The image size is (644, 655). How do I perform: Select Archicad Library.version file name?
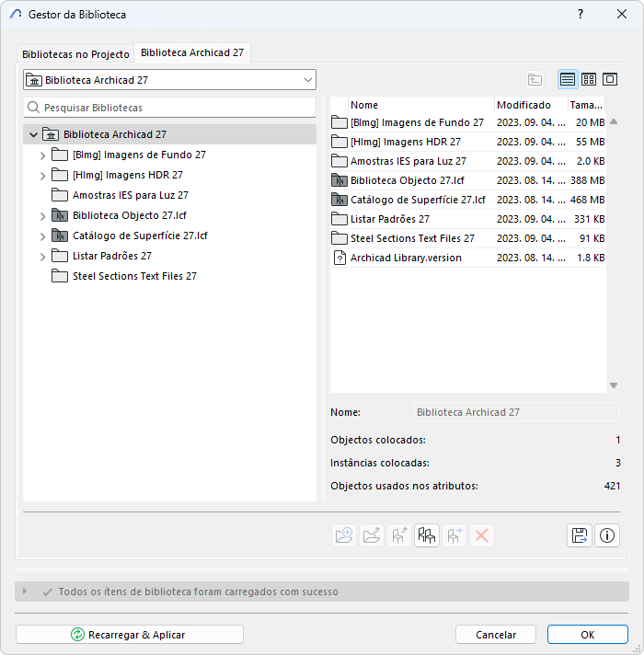pos(406,258)
